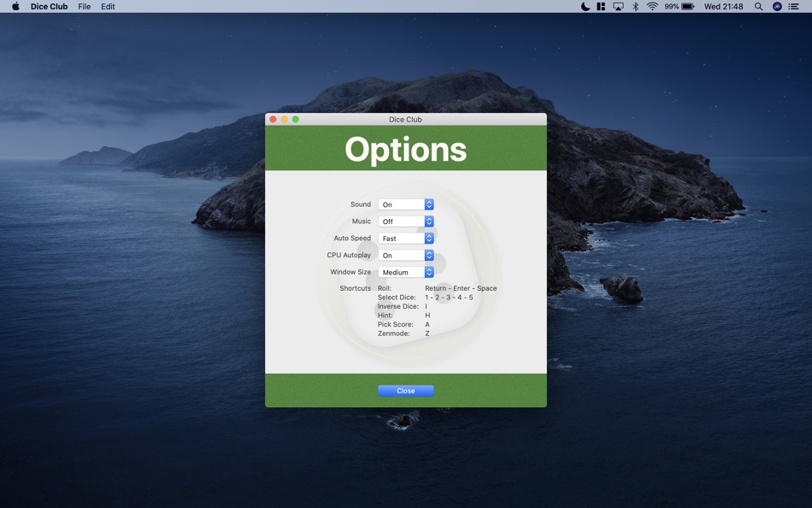Launch Siri from the menu bar
The height and width of the screenshot is (508, 812).
coord(777,6)
